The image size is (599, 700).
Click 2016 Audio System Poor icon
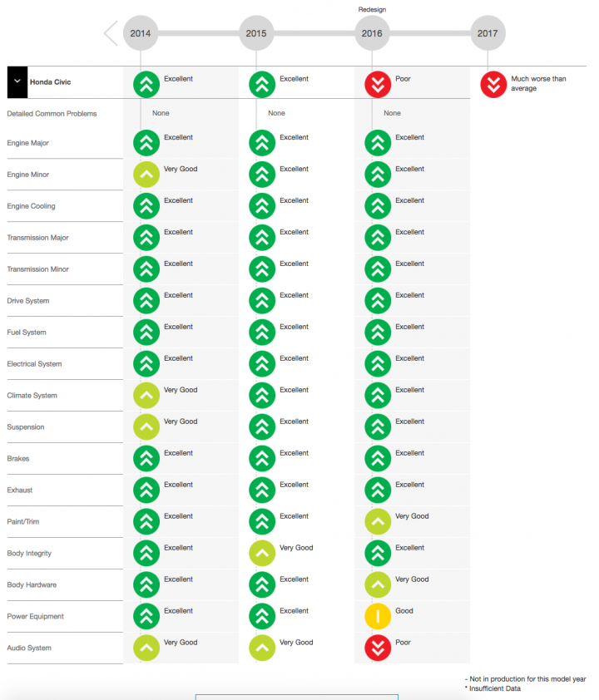(x=378, y=648)
